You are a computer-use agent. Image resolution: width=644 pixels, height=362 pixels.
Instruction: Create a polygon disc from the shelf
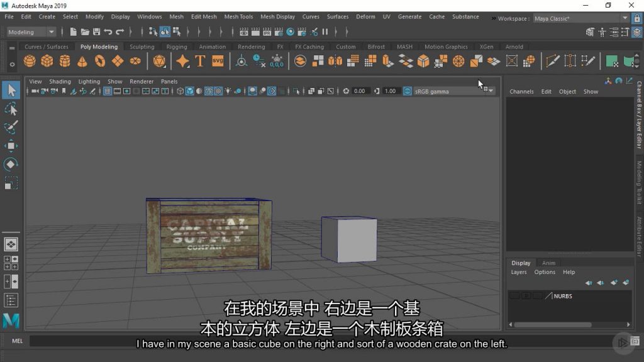point(135,61)
